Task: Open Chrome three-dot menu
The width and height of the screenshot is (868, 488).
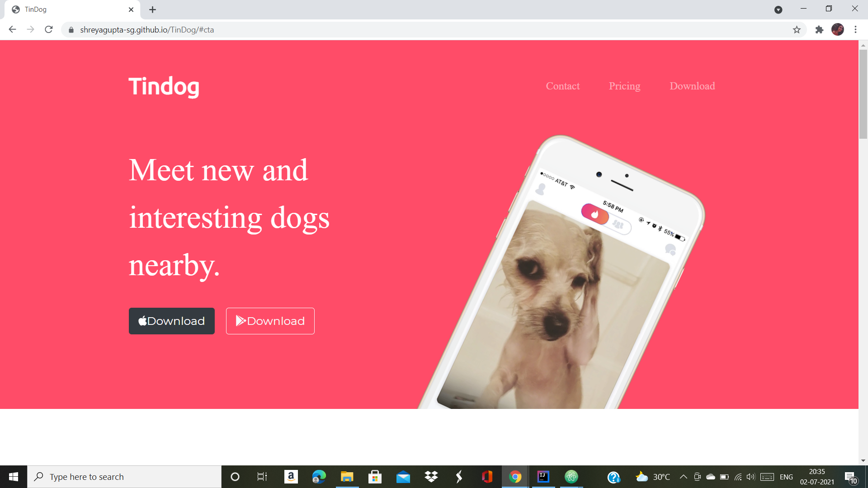Action: click(855, 30)
